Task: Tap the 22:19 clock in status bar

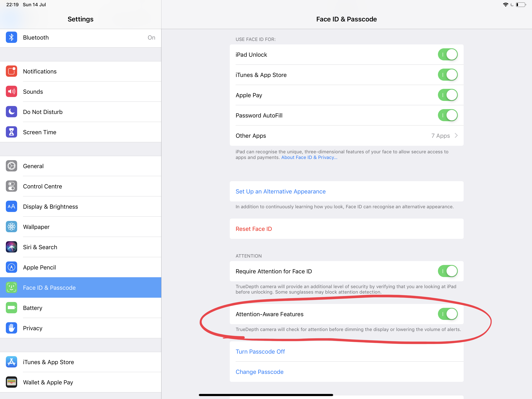Action: pos(12,4)
